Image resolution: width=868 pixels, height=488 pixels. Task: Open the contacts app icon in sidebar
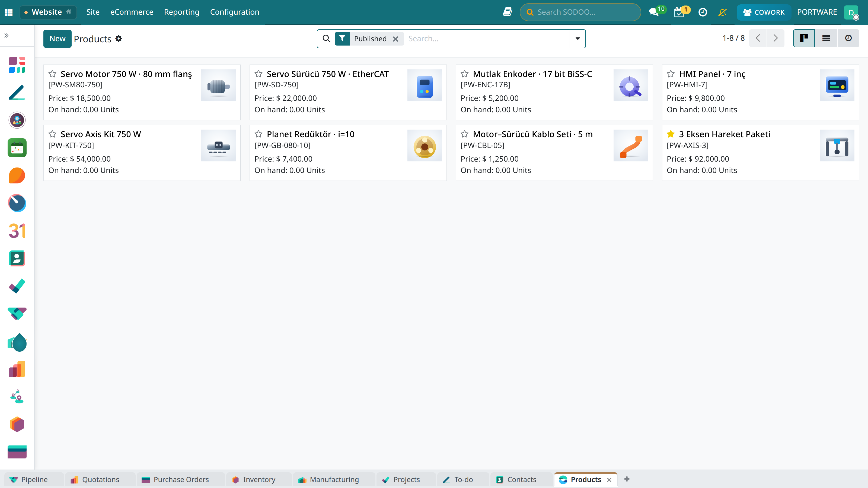click(x=17, y=259)
